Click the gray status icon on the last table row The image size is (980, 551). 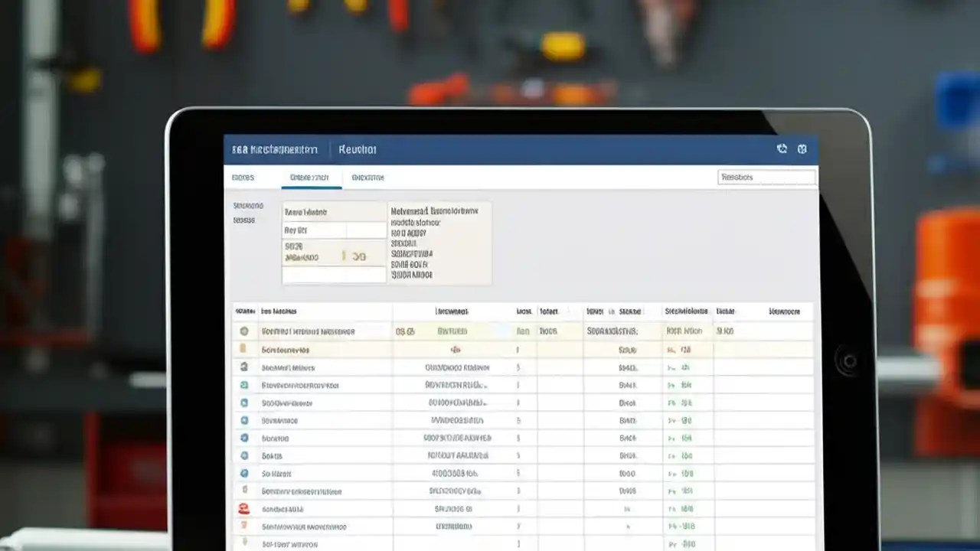pyautogui.click(x=243, y=544)
